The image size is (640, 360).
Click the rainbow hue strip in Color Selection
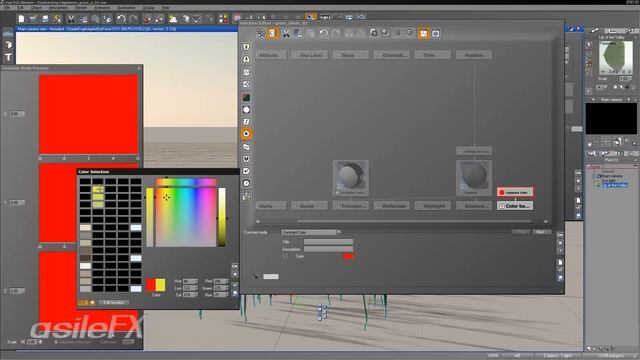click(186, 182)
